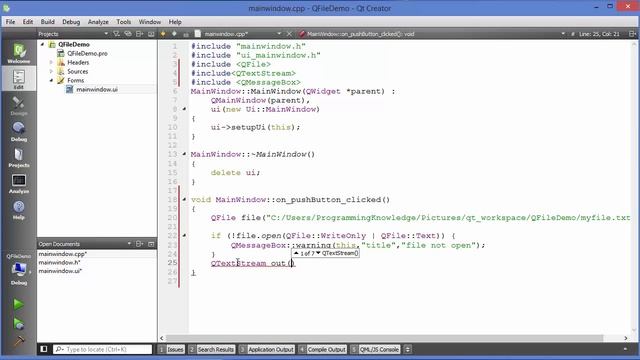Open the on_pushButton_clicked symbol dropdown
The height and width of the screenshot is (360, 640).
(x=563, y=34)
